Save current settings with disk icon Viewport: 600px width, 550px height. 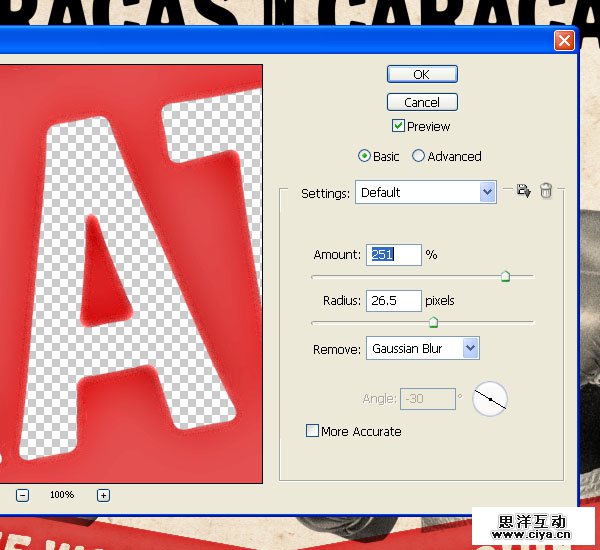coord(523,190)
